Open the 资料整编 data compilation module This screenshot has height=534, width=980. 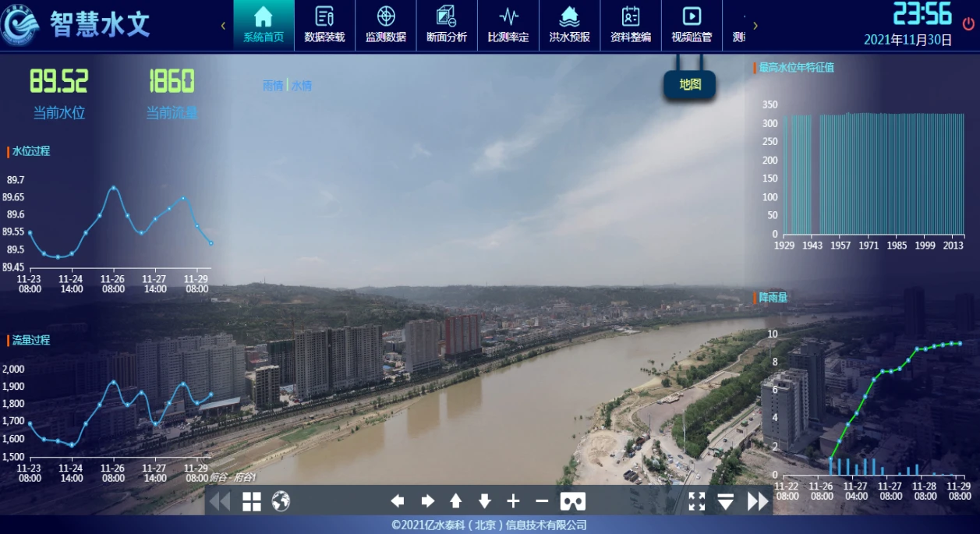(x=631, y=25)
